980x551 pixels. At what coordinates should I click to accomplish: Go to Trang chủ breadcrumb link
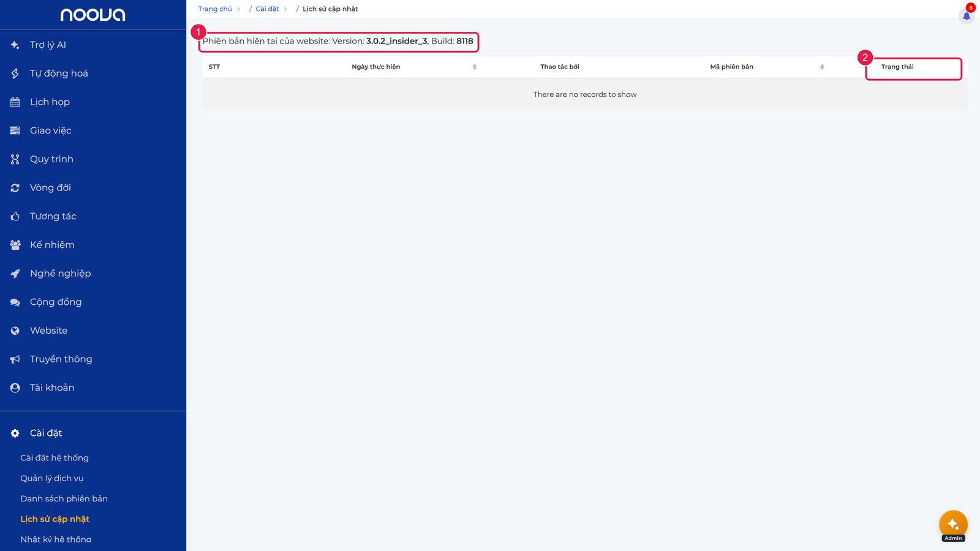pos(215,9)
